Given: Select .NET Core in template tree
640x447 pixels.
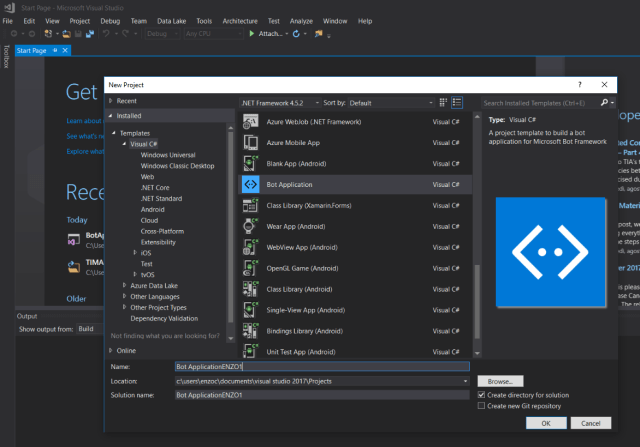Looking at the screenshot, I should tap(155, 187).
